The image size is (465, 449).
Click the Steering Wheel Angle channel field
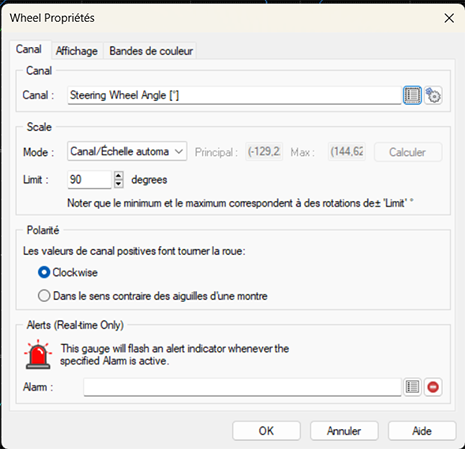tap(234, 95)
